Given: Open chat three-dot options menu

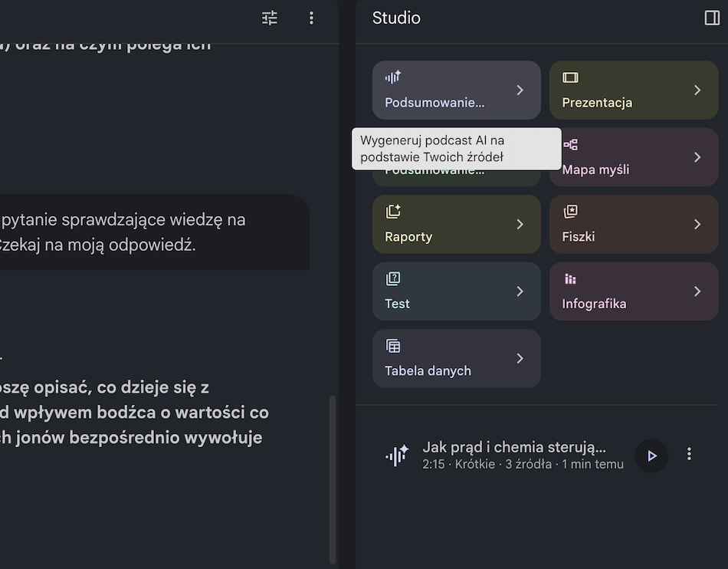Looking at the screenshot, I should [x=311, y=18].
